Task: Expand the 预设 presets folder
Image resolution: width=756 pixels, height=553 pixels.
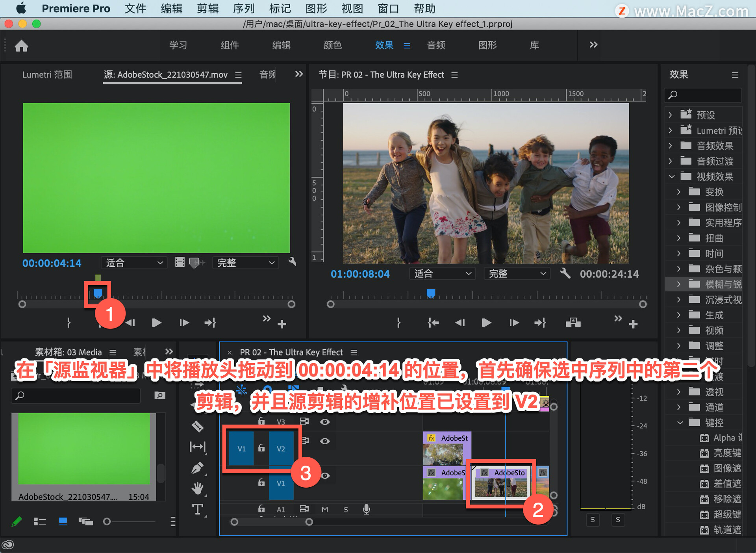Action: point(671,115)
